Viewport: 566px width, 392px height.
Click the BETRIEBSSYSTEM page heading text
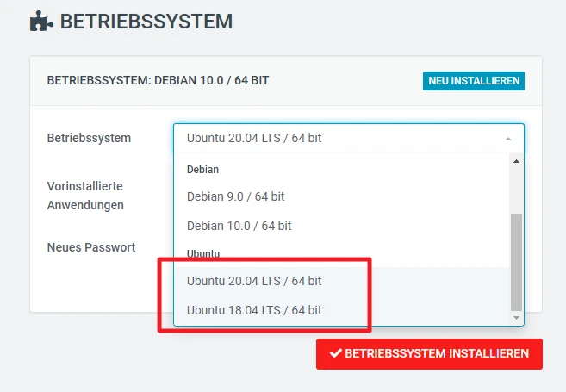pyautogui.click(x=146, y=21)
